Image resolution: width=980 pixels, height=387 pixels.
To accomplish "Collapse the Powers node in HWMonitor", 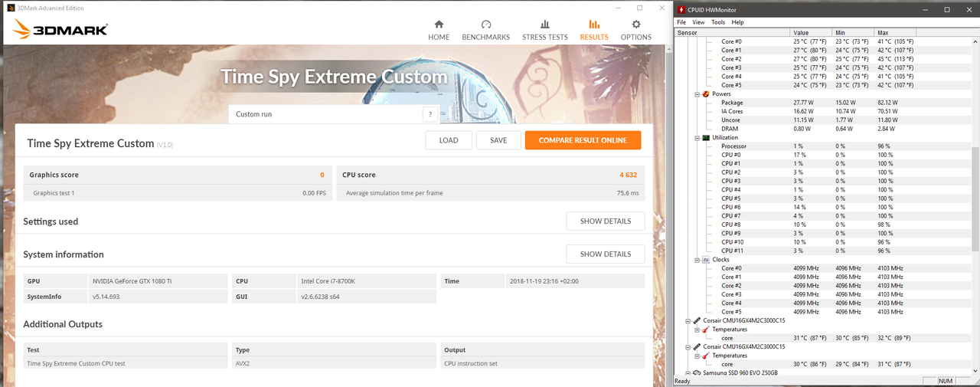I will 697,93.
